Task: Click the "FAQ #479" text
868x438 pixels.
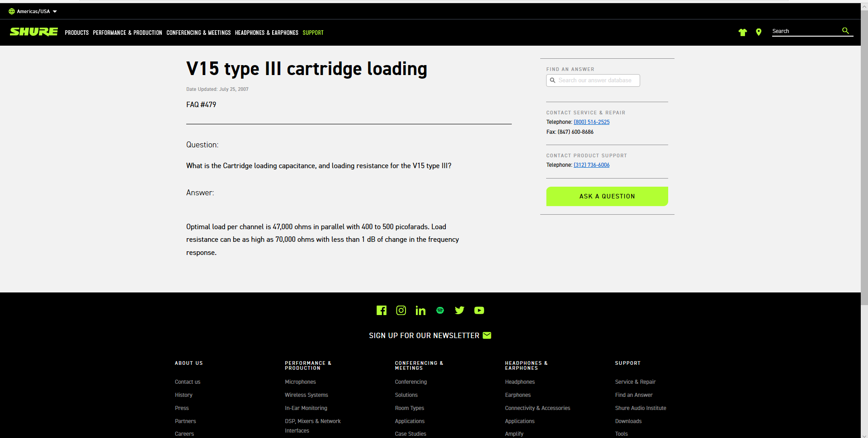Action: pyautogui.click(x=201, y=104)
